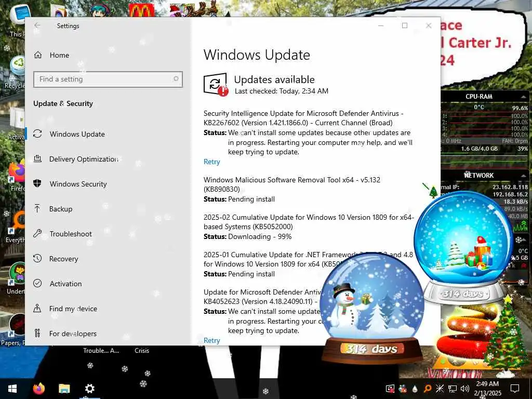Image resolution: width=532 pixels, height=399 pixels.
Task: Click the Settings gear on the taskbar
Action: (89, 389)
